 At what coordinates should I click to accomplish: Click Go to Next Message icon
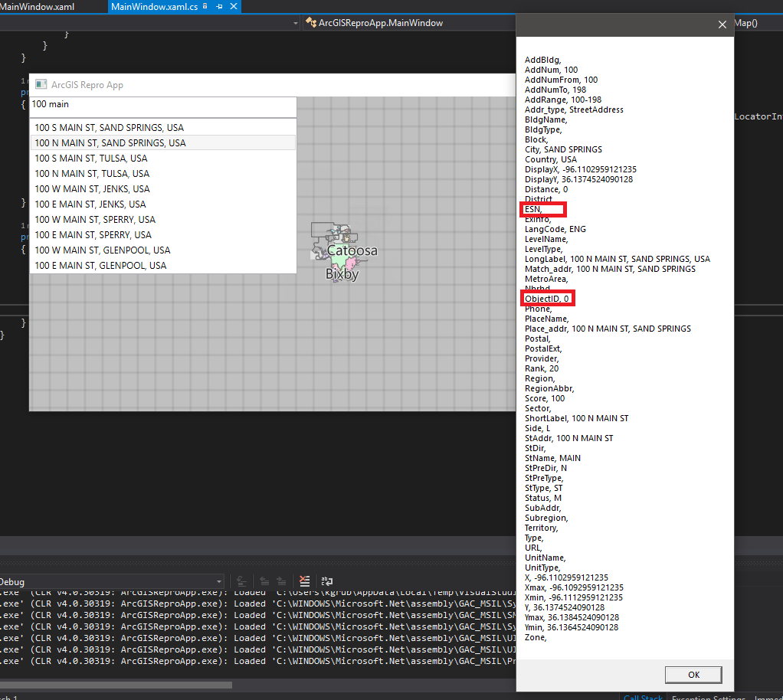pyautogui.click(x=282, y=581)
